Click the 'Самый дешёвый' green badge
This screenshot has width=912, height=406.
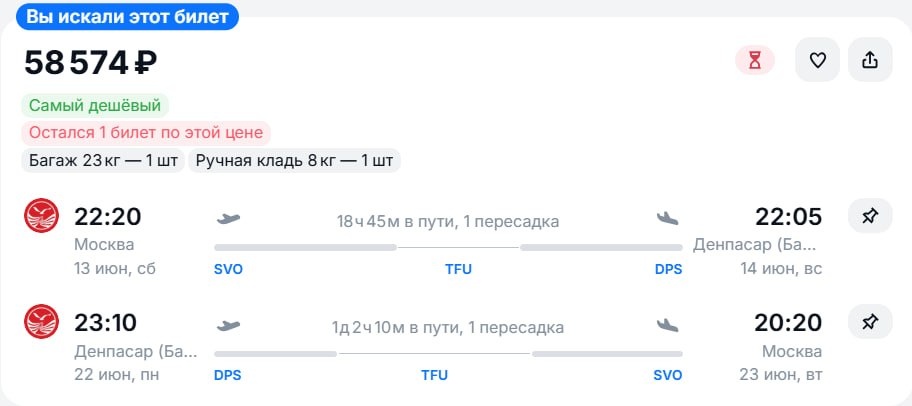click(x=96, y=105)
